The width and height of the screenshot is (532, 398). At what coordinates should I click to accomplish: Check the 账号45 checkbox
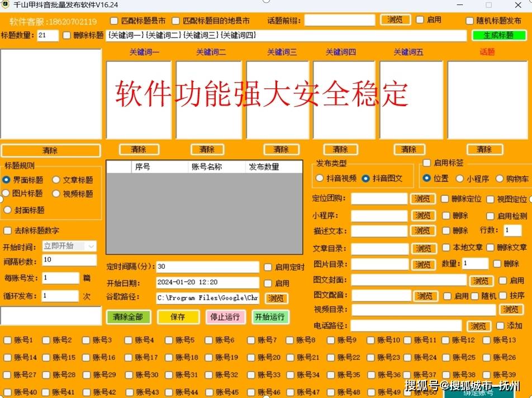(x=208, y=392)
